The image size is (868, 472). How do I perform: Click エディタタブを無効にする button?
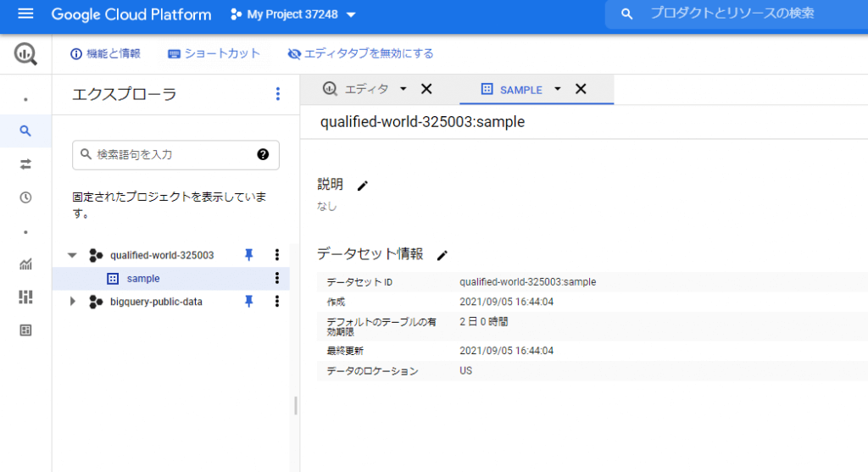tap(360, 53)
